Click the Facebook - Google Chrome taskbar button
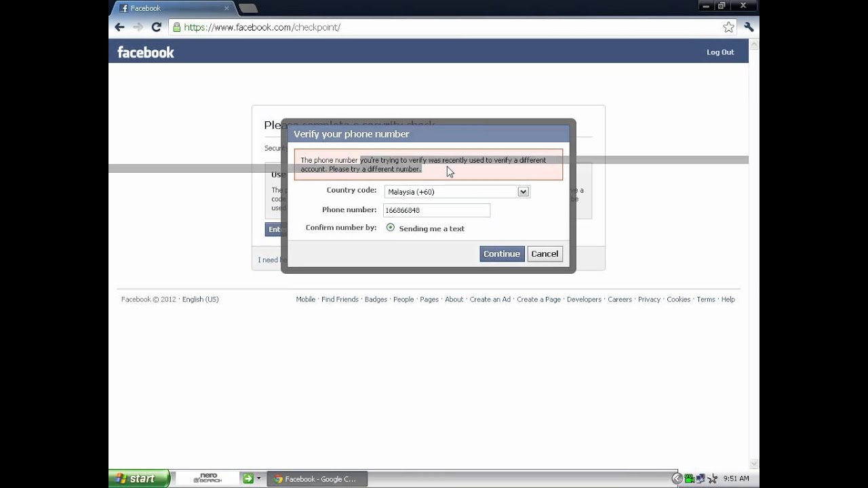 (x=317, y=479)
